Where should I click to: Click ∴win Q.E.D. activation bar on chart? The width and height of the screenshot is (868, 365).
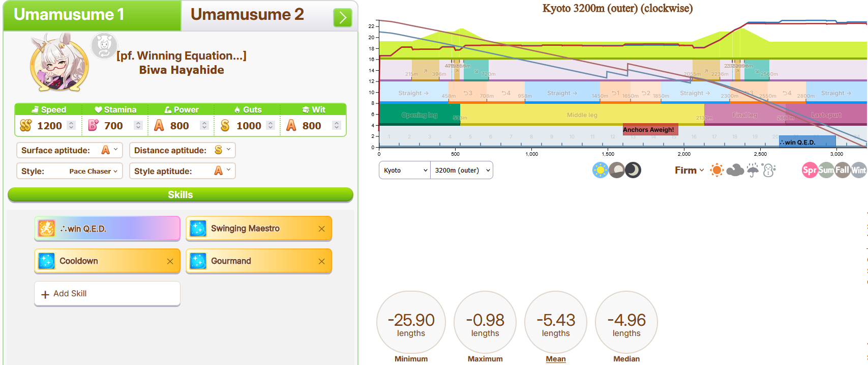point(807,142)
